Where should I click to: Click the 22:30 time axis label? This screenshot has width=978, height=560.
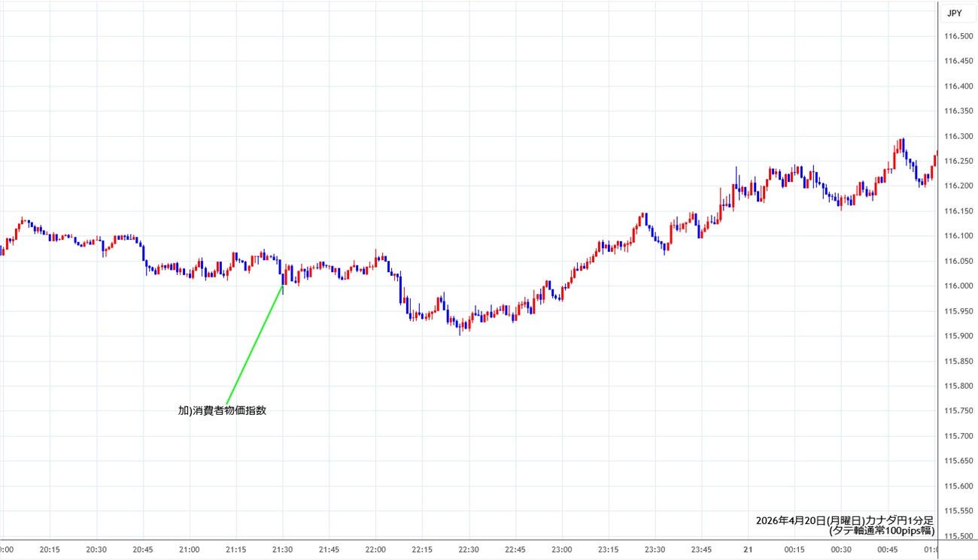coord(469,549)
